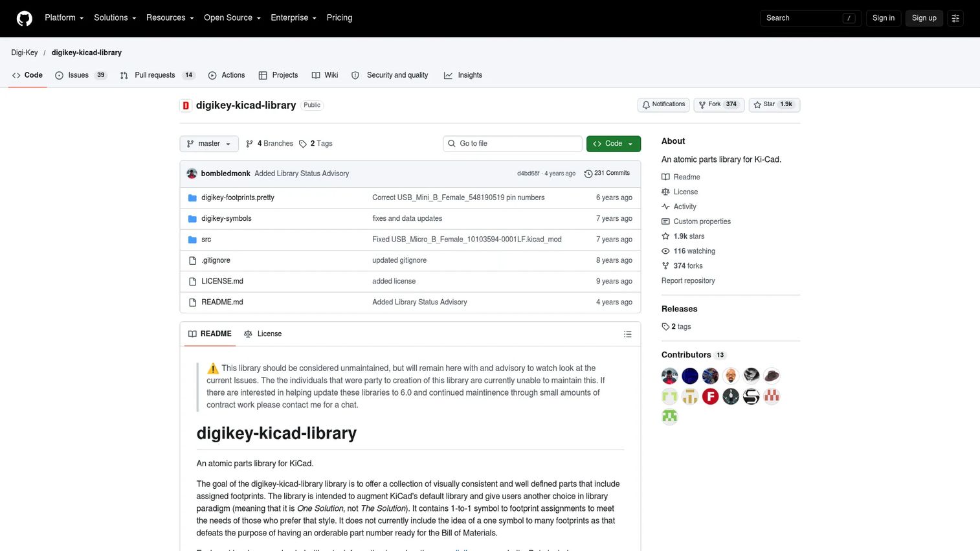The image size is (980, 551).
Task: Open the Pull requests tab
Action: point(157,75)
